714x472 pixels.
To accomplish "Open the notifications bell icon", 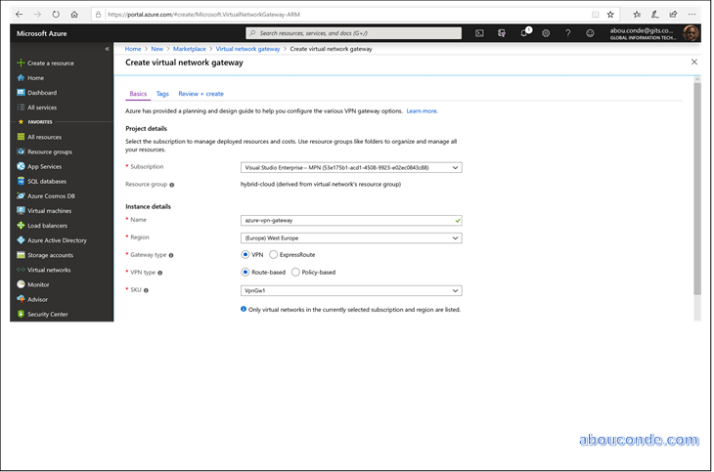I will click(524, 33).
